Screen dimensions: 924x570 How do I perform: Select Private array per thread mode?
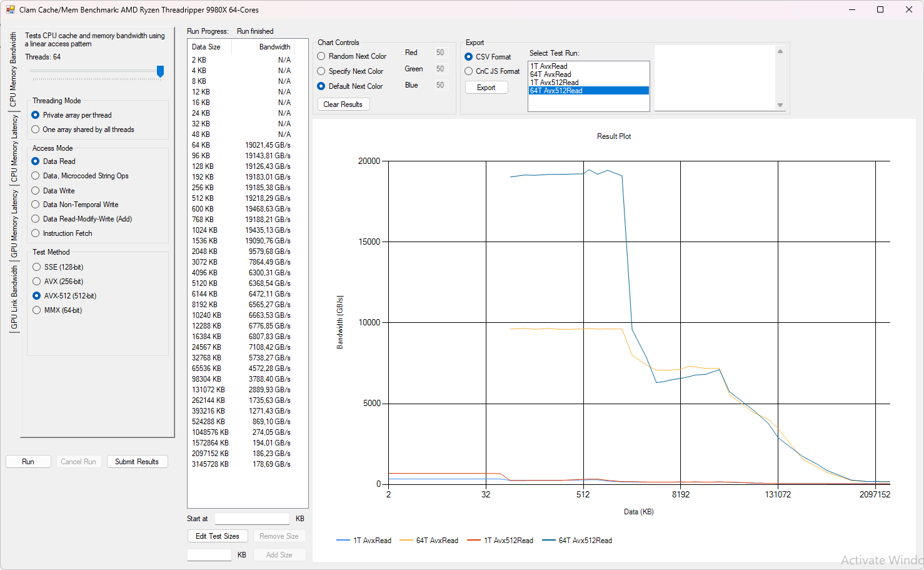coord(71,115)
